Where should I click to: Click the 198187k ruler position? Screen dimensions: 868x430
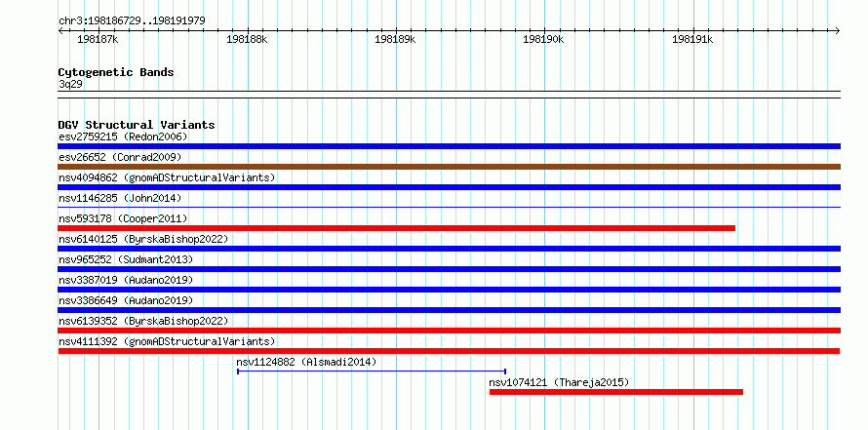pyautogui.click(x=98, y=39)
